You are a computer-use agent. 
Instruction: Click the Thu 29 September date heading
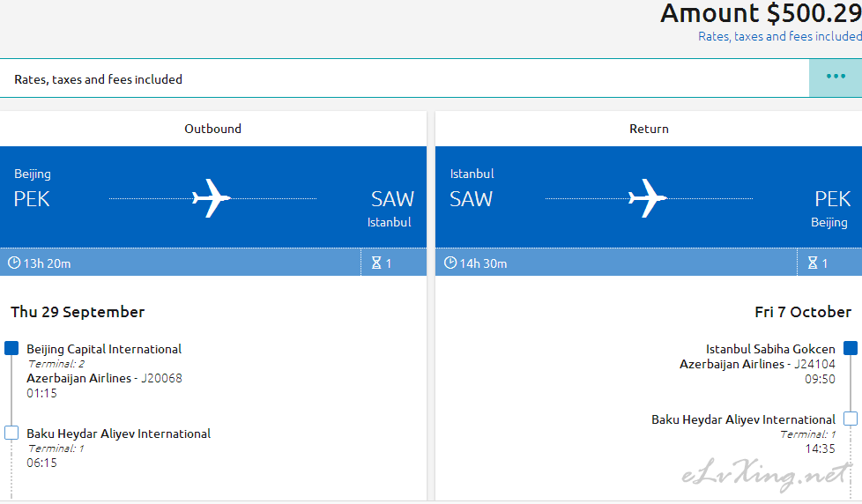[x=78, y=312]
